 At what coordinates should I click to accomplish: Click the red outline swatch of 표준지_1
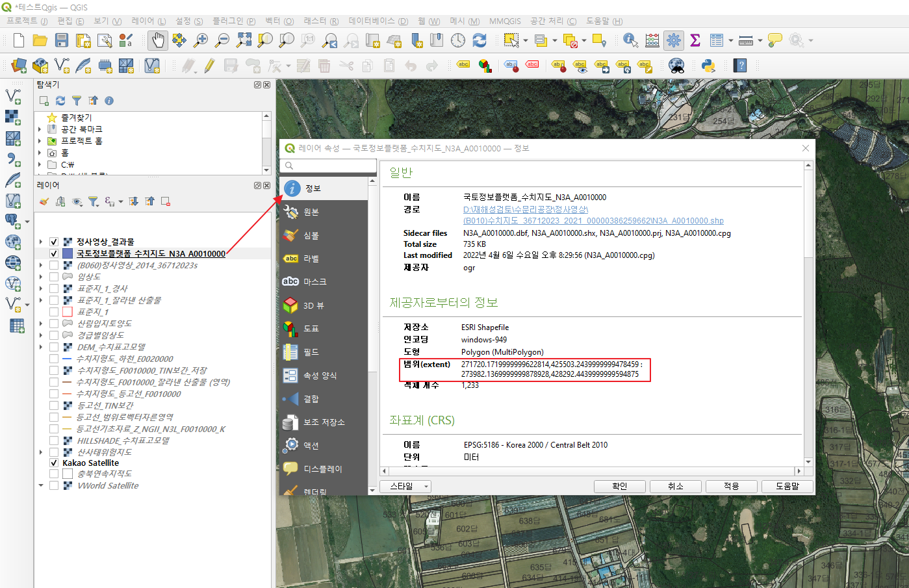pos(68,312)
